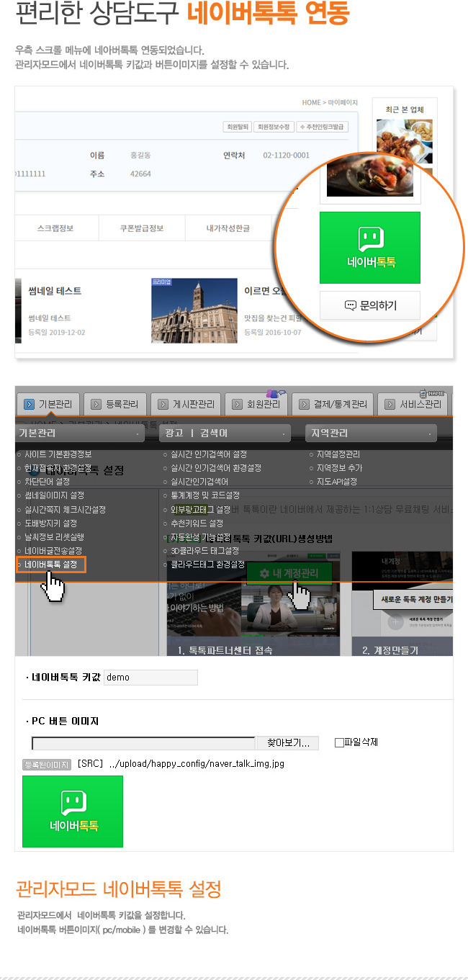Select 실시간인기검색어 menu item

pyautogui.click(x=199, y=482)
